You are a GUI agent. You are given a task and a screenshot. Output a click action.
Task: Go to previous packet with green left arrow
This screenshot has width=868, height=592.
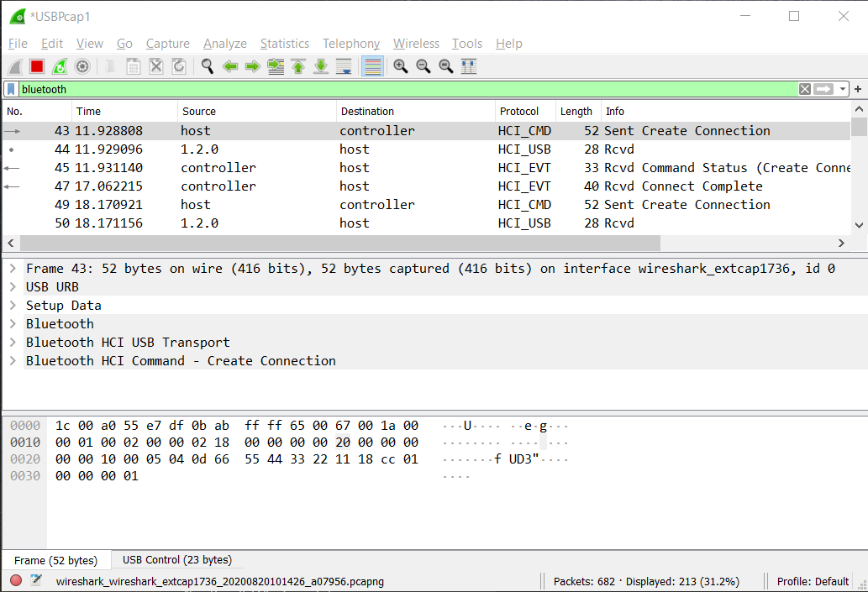tap(229, 67)
